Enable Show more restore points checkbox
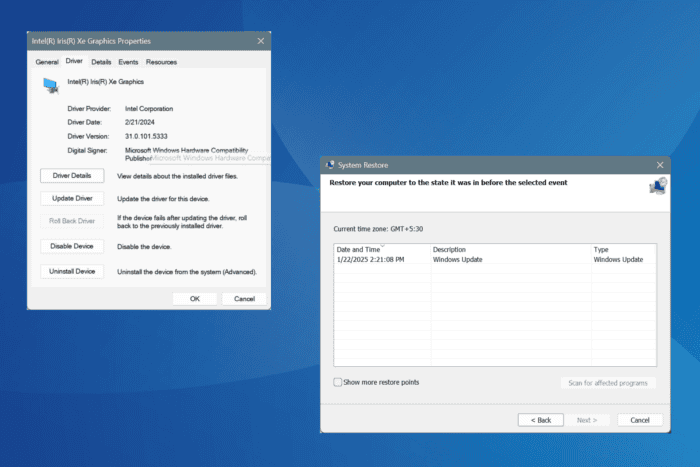This screenshot has width=700, height=467. [338, 382]
